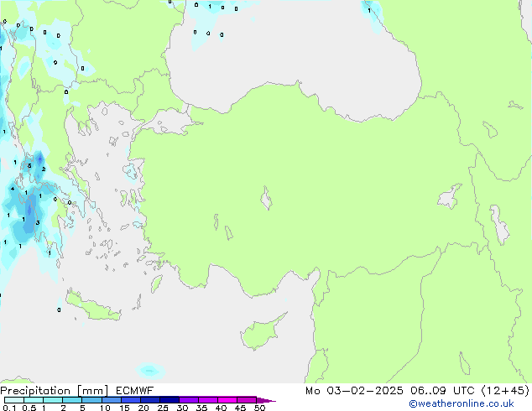The width and height of the screenshot is (532, 411).
Task: Select the ECMWF model label
Action: tap(135, 391)
